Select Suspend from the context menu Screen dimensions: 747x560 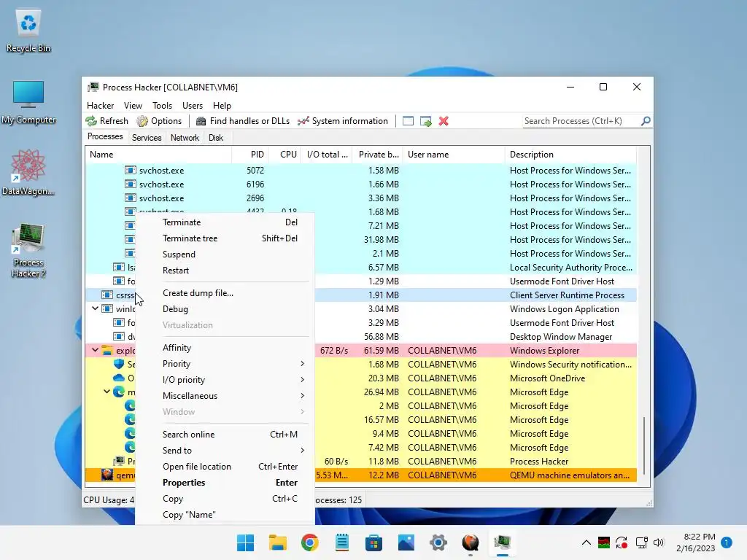click(x=225, y=254)
